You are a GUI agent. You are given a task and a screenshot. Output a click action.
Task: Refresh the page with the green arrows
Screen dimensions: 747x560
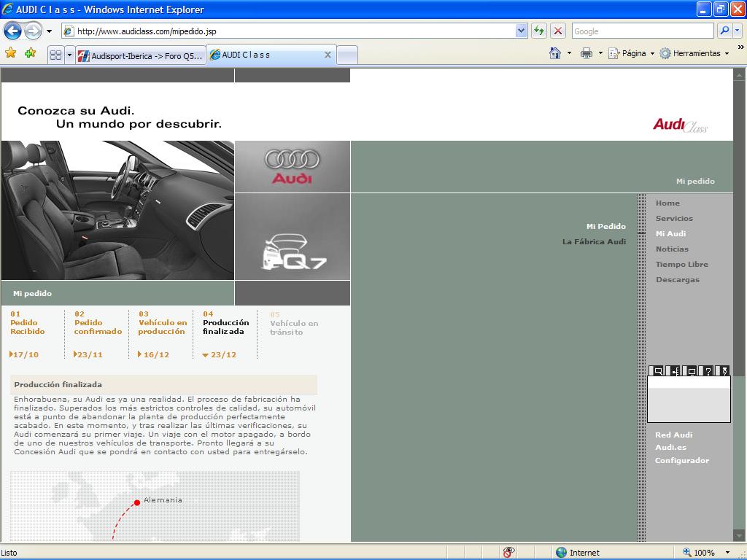coord(539,31)
